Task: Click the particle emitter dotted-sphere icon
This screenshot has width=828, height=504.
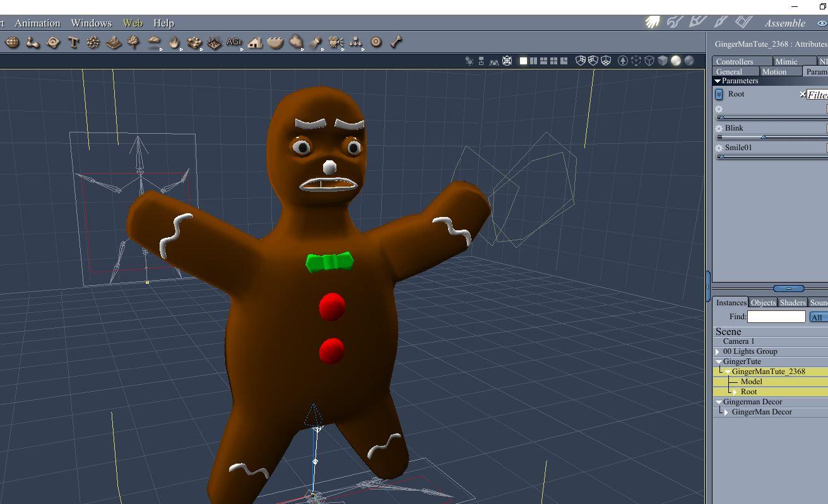Action: pos(93,42)
